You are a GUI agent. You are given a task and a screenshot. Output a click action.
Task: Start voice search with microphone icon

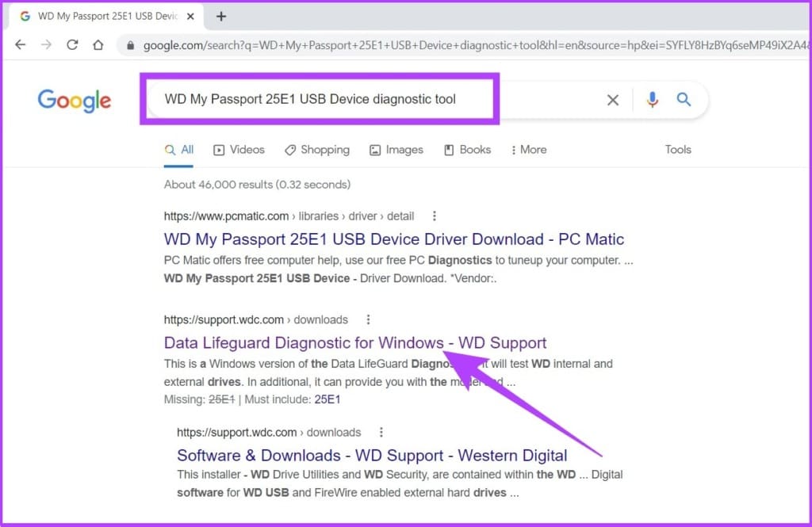pos(653,99)
